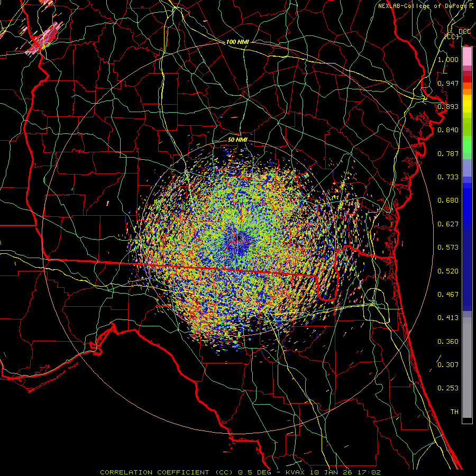Click the 0.467 scale value
Viewport: 476px width, 476px height.
point(448,295)
